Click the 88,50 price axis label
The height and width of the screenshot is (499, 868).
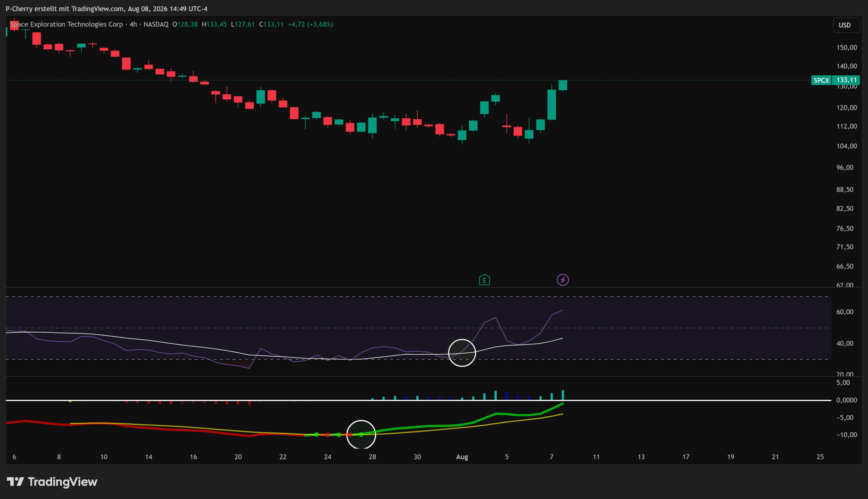point(845,189)
